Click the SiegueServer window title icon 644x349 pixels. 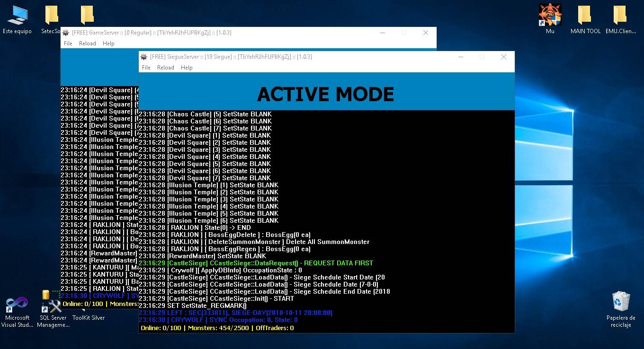(144, 57)
